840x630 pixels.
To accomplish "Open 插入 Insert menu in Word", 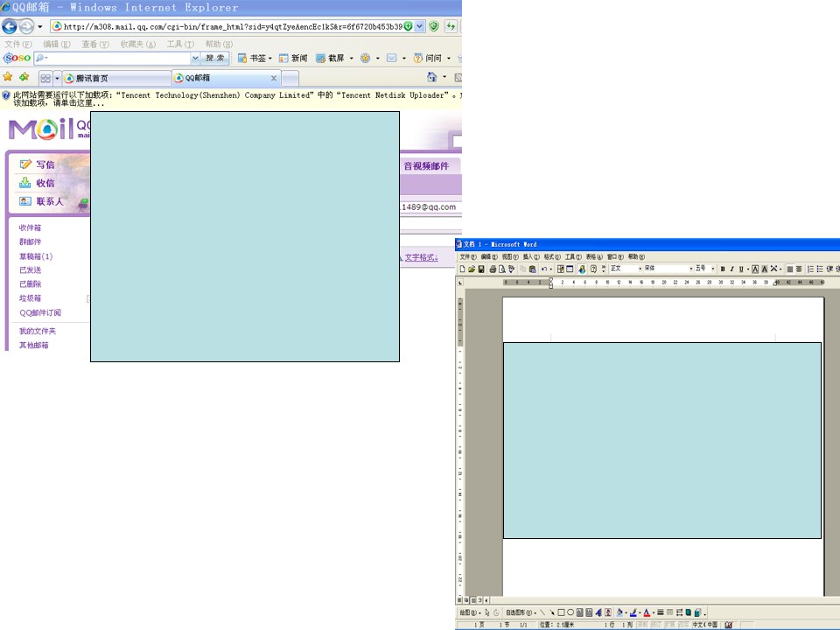I will (530, 257).
